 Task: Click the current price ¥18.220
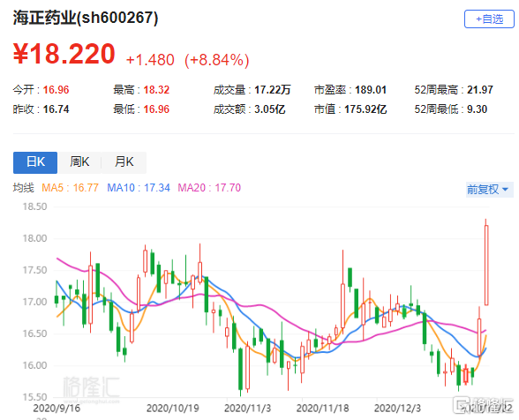[x=64, y=54]
